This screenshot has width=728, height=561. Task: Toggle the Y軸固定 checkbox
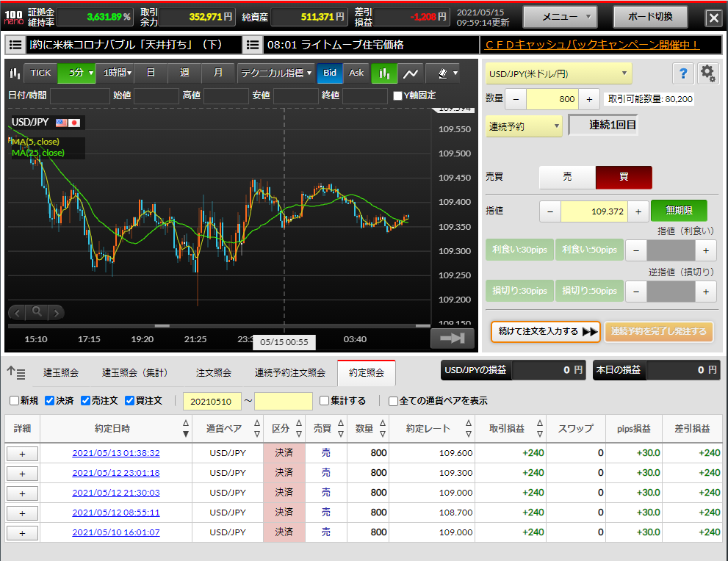tap(397, 95)
